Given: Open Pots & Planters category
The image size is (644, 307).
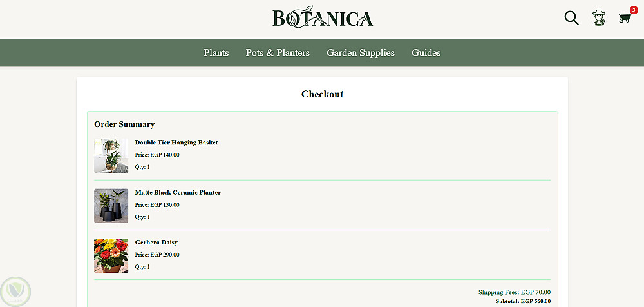Looking at the screenshot, I should tap(278, 53).
